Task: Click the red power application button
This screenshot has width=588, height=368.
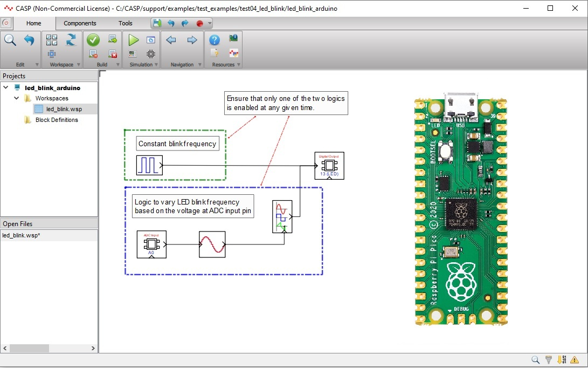Action: 6,23
